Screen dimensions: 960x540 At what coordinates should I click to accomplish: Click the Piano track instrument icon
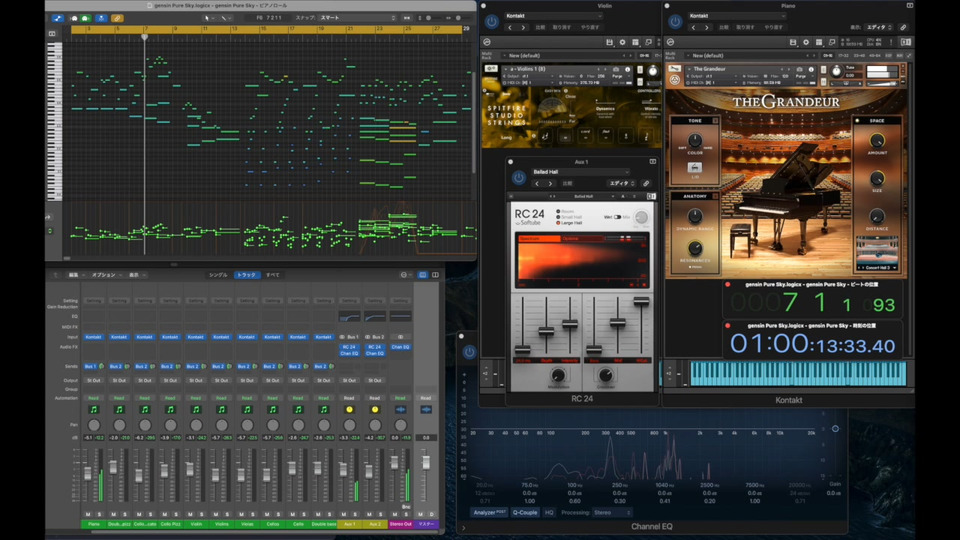(94, 409)
